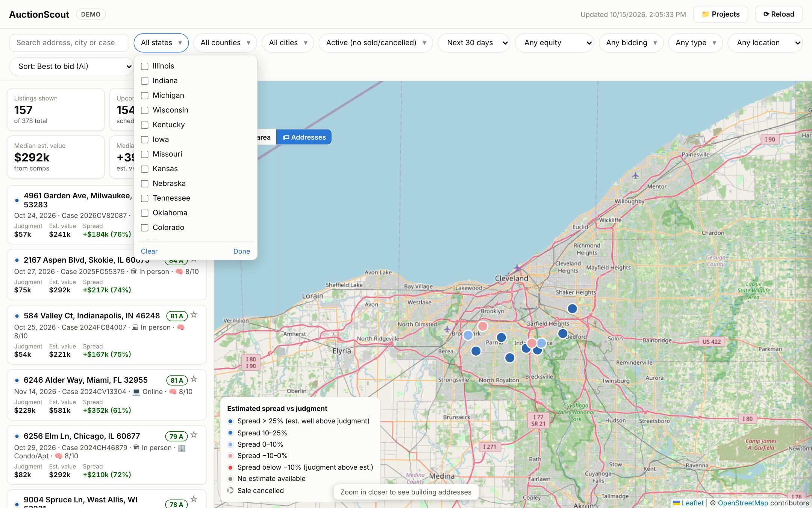Collapse the All states dropdown

point(161,43)
